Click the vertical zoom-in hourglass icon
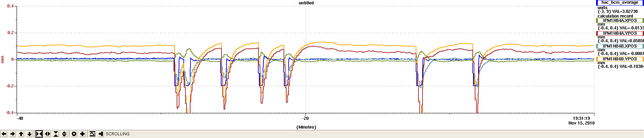Viewport: 644px width, 138px height. point(56,134)
